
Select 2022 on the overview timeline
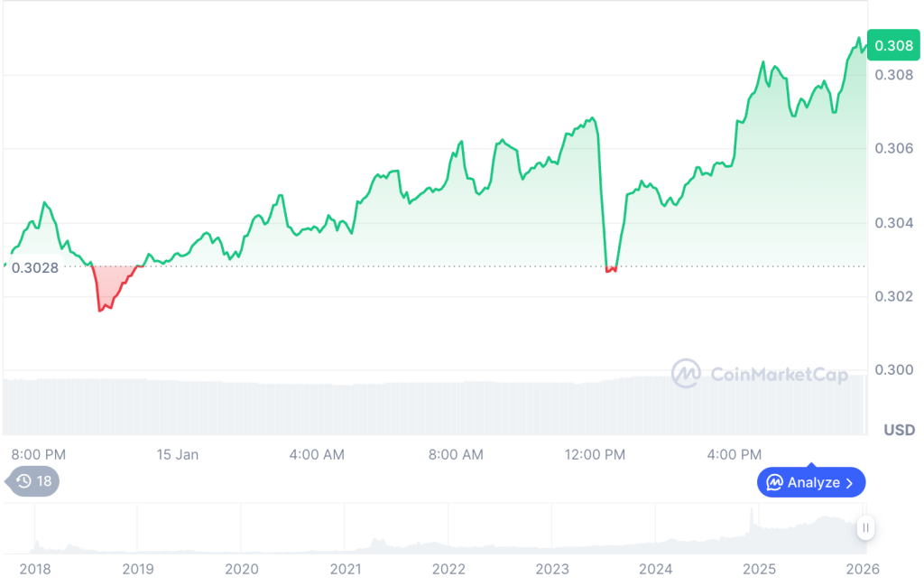coord(448,569)
